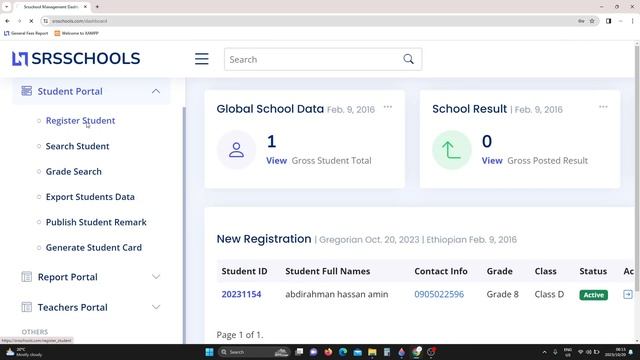This screenshot has width=640, height=360.
Task: Bookmark this page with star icon
Action: (592, 21)
